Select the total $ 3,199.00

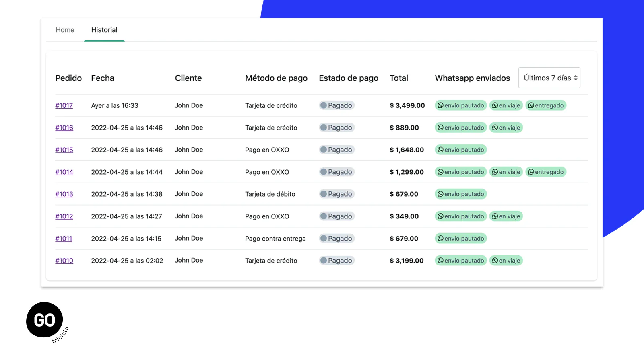pyautogui.click(x=407, y=260)
